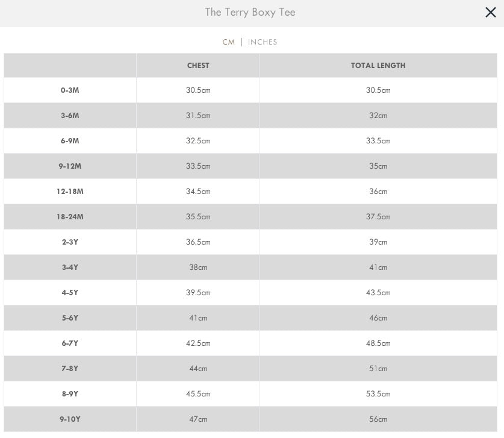Select the 9-10Y size row label
Image resolution: width=504 pixels, height=438 pixels.
(x=70, y=419)
